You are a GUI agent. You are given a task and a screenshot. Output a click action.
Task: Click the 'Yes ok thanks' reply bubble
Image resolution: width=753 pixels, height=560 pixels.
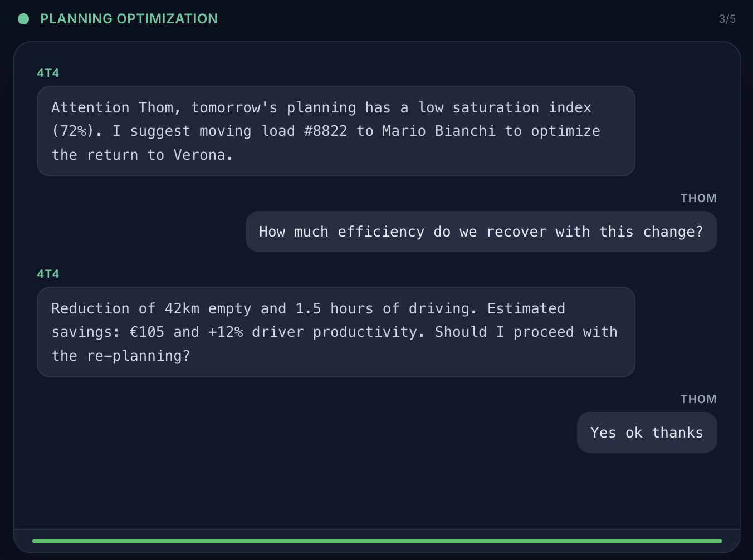[647, 433]
